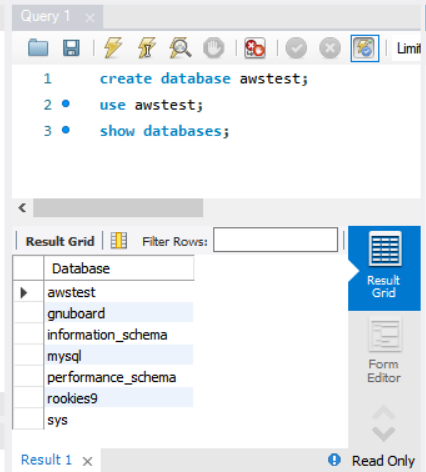
Task: Select the mysql row
Action: (119, 356)
